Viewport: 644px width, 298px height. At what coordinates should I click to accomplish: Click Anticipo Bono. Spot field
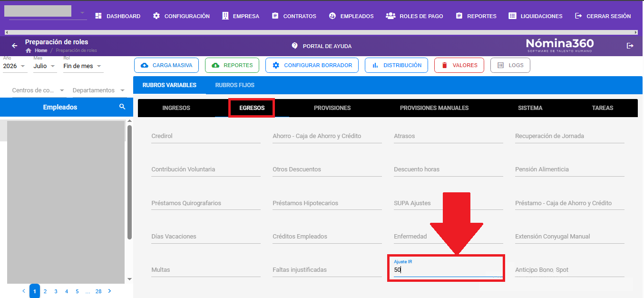(x=570, y=270)
